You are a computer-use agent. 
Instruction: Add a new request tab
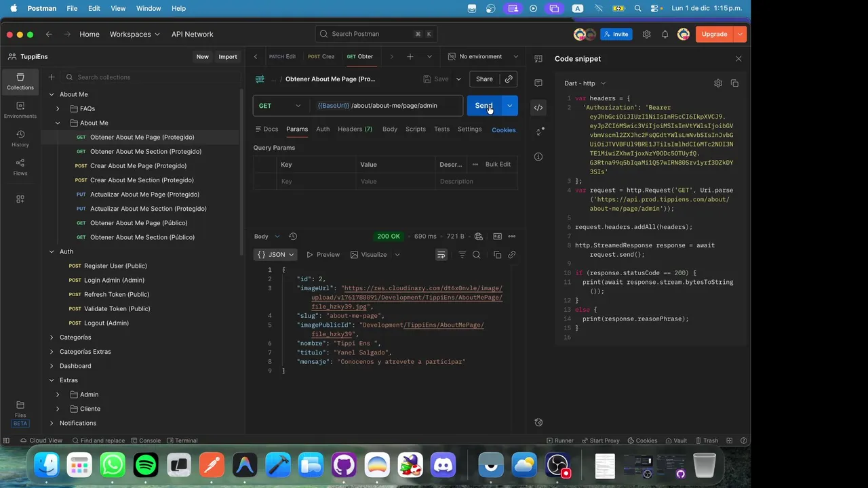(x=410, y=56)
